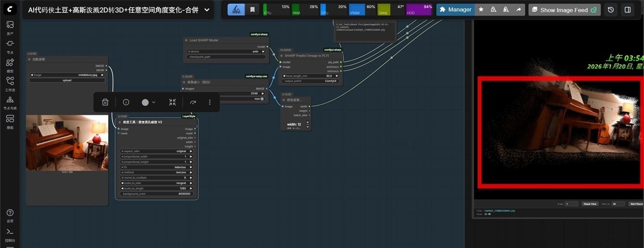
Task: Open the Model library in the sidebar
Action: [x=10, y=65]
